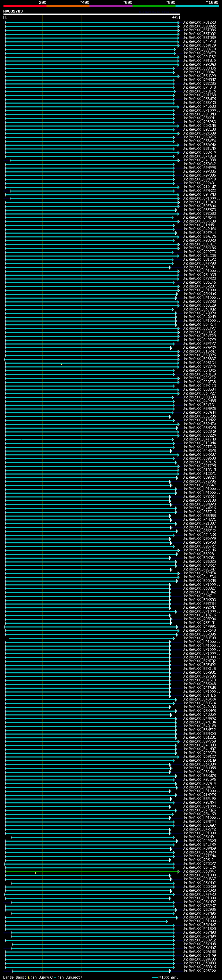Click the query end position 449
Image resolution: width=222 pixels, height=980 pixels.
[x=175, y=17]
